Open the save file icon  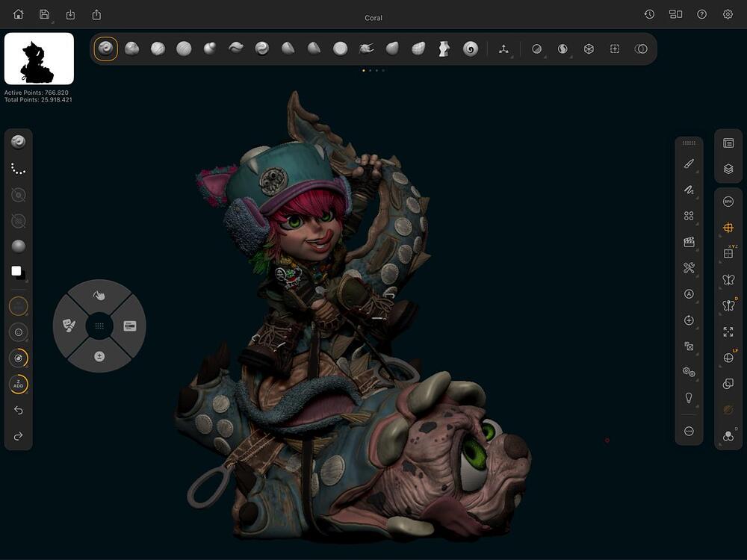(45, 14)
